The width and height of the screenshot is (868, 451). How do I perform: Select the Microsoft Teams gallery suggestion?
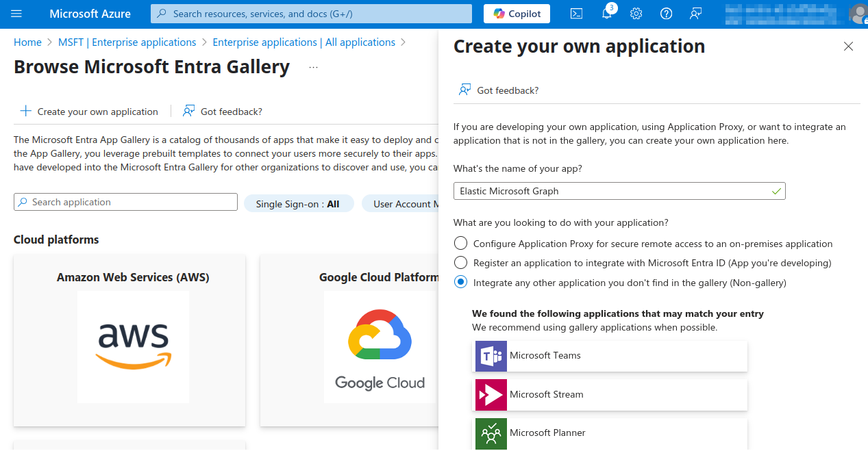coord(610,355)
